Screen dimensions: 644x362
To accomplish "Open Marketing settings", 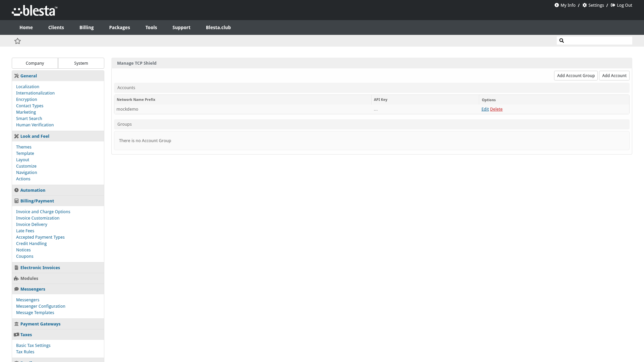I will click(x=26, y=112).
